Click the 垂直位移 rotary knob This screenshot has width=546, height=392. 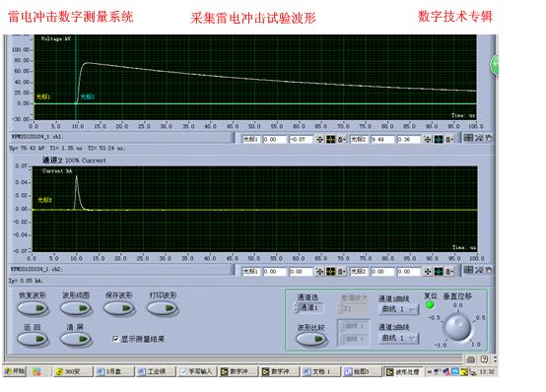[458, 327]
